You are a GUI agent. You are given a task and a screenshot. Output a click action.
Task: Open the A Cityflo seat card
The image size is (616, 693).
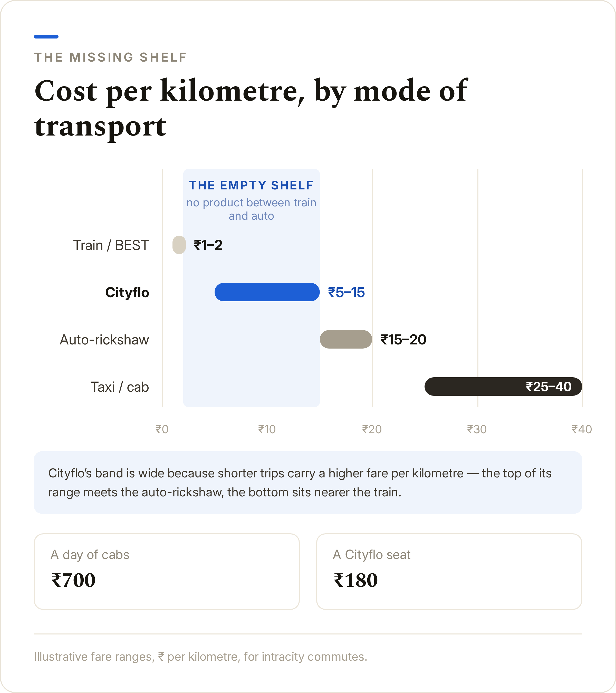[449, 571]
